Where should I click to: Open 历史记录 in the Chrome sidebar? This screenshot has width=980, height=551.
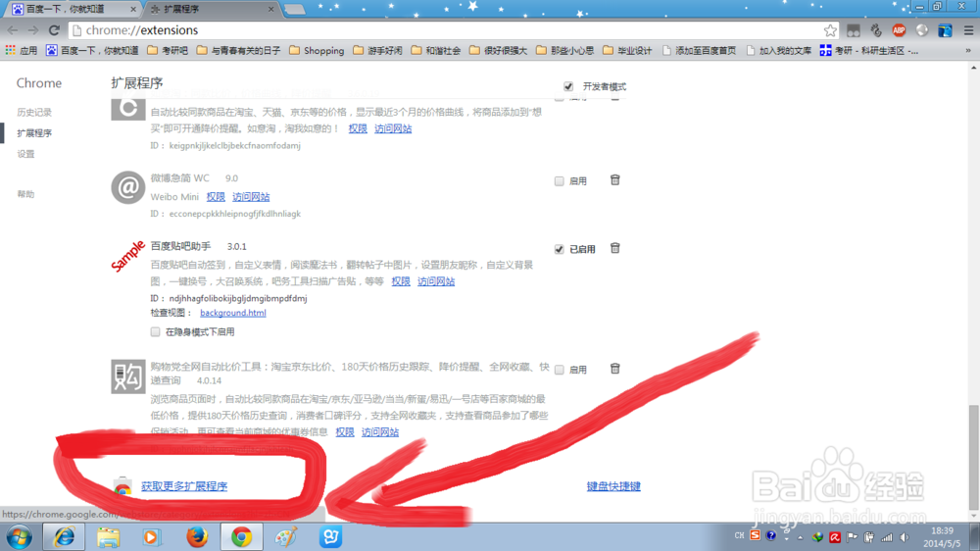(x=34, y=113)
